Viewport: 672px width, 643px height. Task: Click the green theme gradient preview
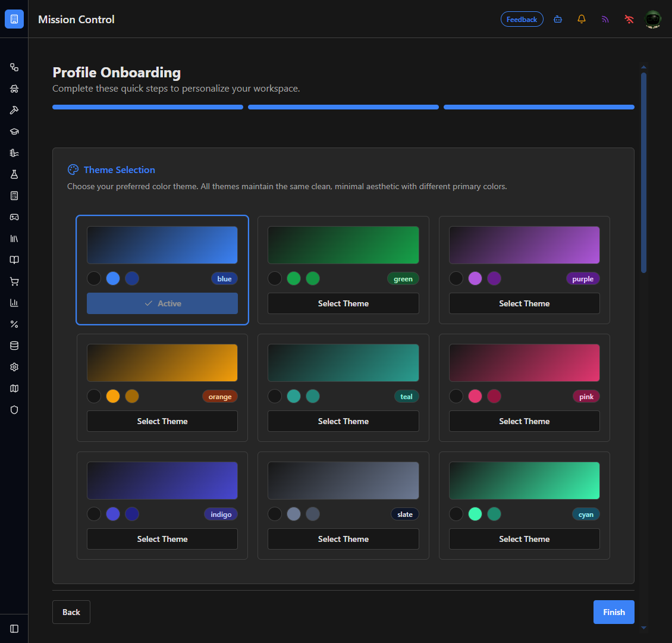point(343,245)
